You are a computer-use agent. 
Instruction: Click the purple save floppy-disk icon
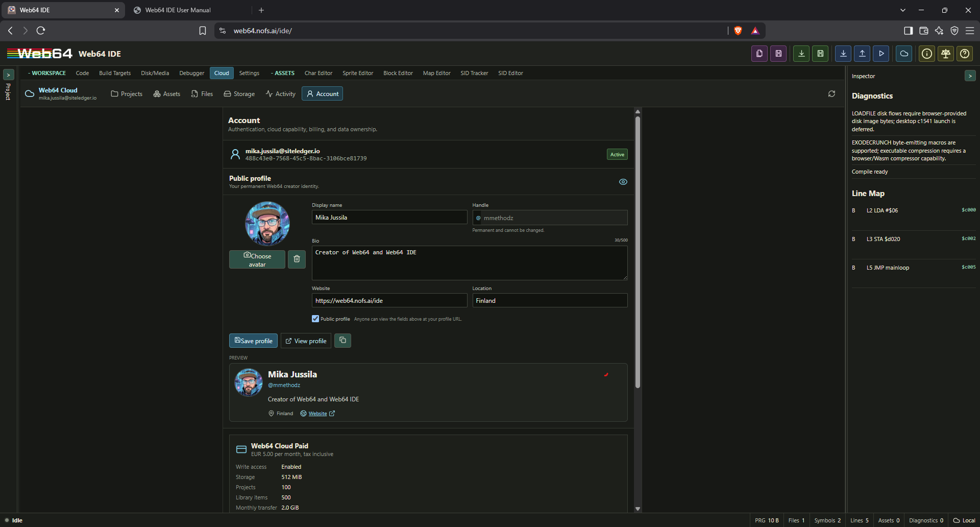(x=778, y=54)
